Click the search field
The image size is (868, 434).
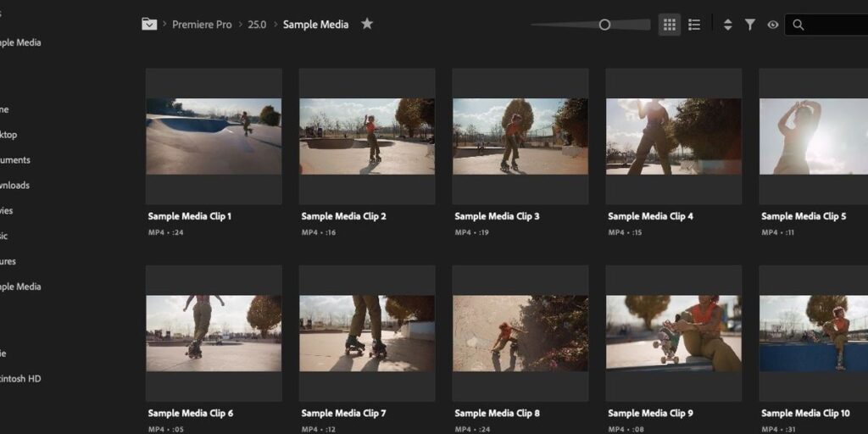click(826, 25)
